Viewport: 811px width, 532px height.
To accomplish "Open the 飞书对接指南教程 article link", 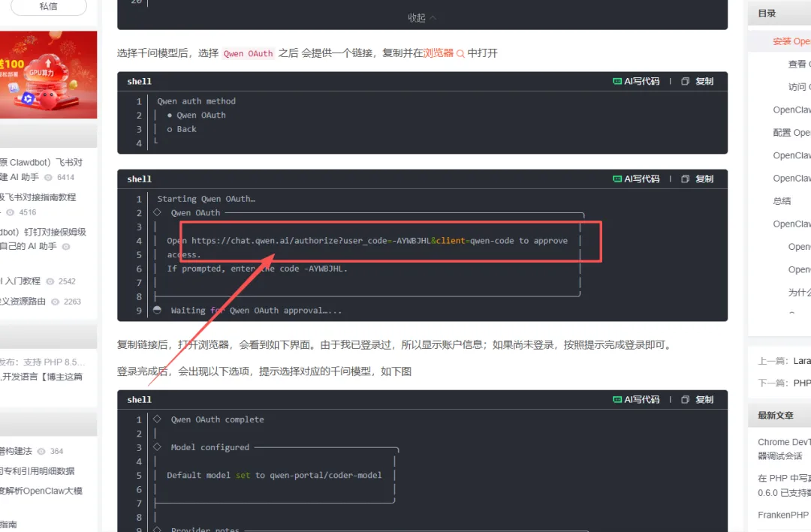I will pyautogui.click(x=38, y=197).
